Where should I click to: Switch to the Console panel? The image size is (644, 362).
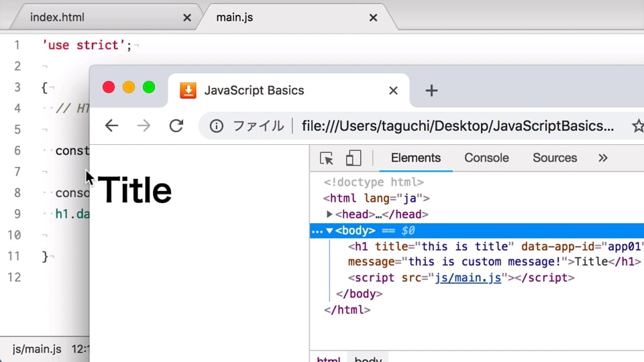click(x=486, y=158)
